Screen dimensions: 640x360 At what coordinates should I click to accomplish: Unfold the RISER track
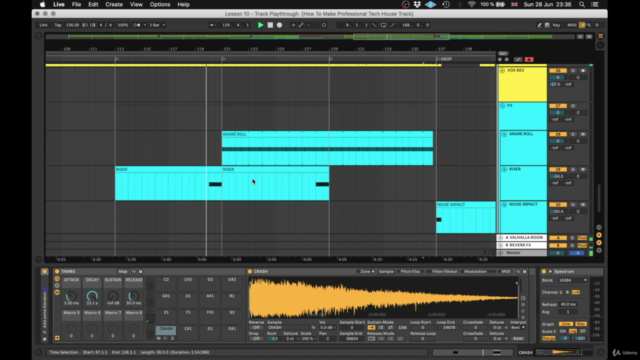tap(504, 169)
